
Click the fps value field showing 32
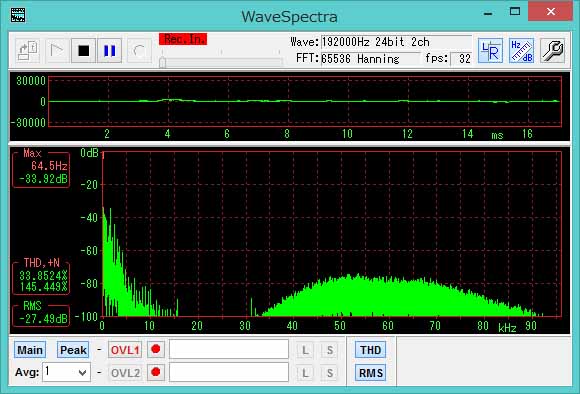coord(461,59)
